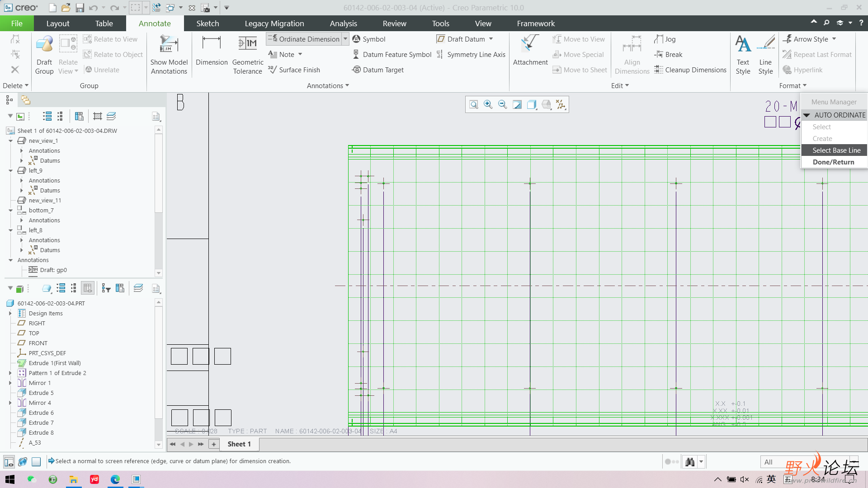Screen dimensions: 868x488
Task: Expand Datums under left_9
Action: [21, 191]
